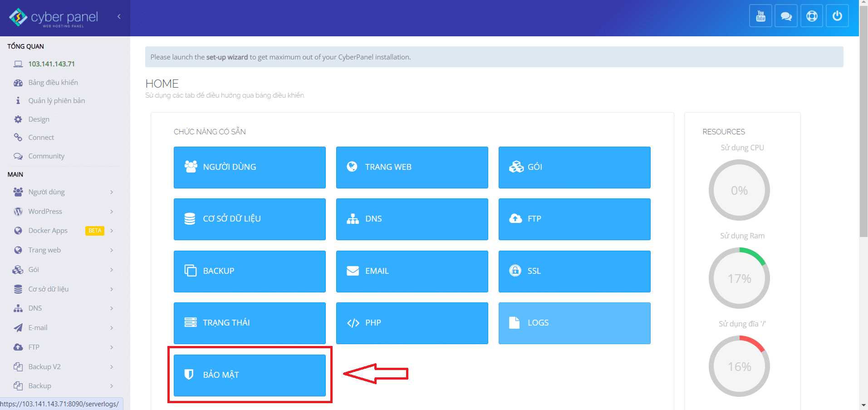Click the Design gear icon
The width and height of the screenshot is (868, 410).
click(18, 119)
